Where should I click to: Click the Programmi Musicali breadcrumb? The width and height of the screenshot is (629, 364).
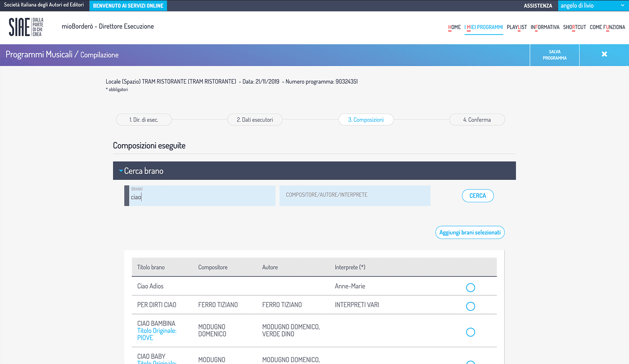[39, 55]
